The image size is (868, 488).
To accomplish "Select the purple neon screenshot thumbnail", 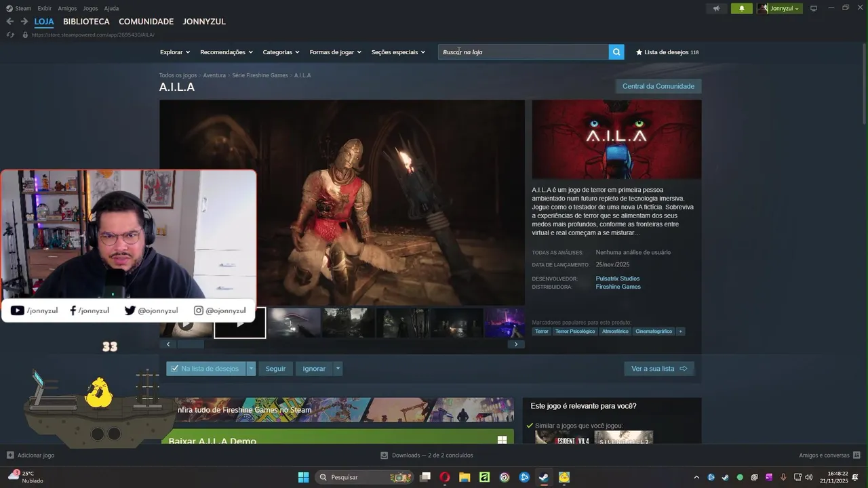I will click(505, 323).
